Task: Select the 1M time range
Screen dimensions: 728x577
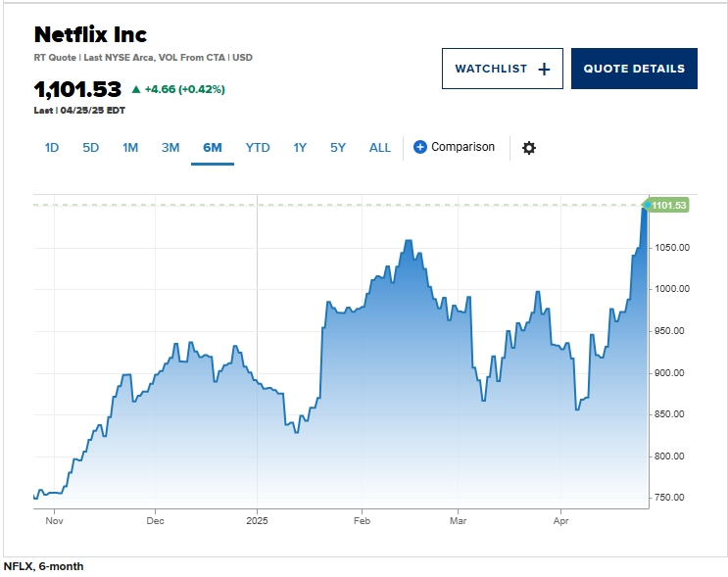Action: click(130, 148)
